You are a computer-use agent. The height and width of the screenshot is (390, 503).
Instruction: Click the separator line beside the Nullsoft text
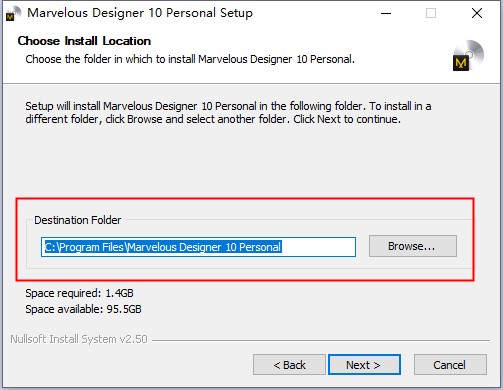tap(321, 340)
